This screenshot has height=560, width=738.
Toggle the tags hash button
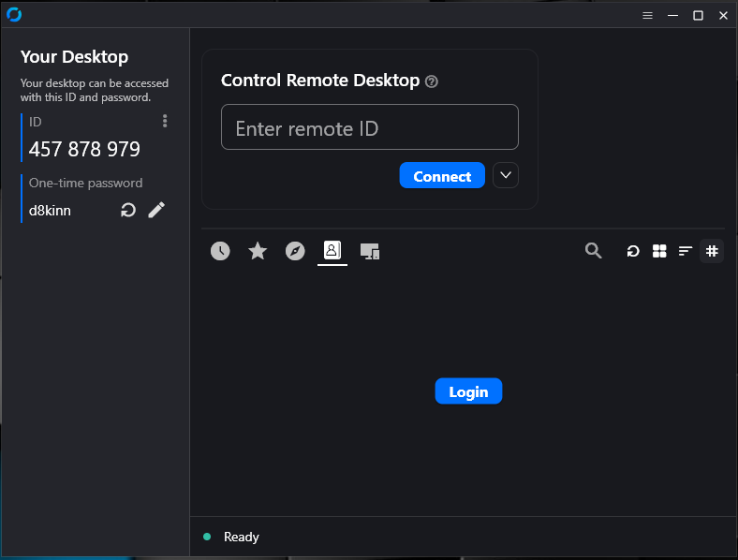[x=712, y=251]
